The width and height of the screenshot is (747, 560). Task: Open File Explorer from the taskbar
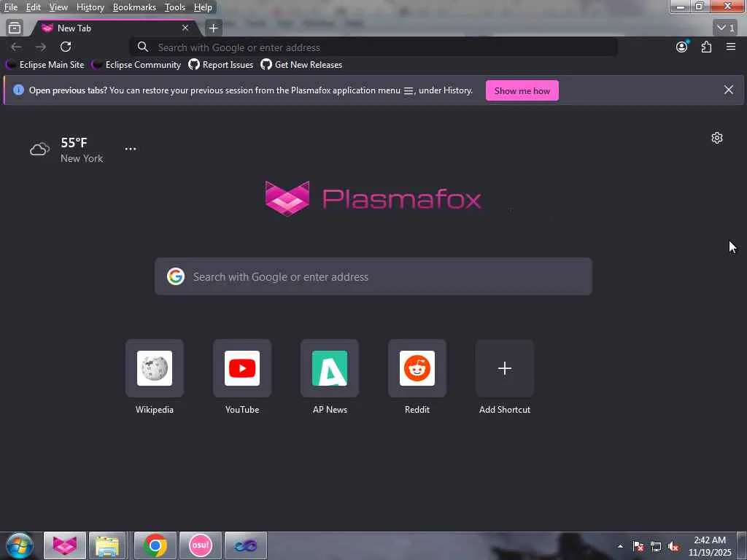point(107,545)
